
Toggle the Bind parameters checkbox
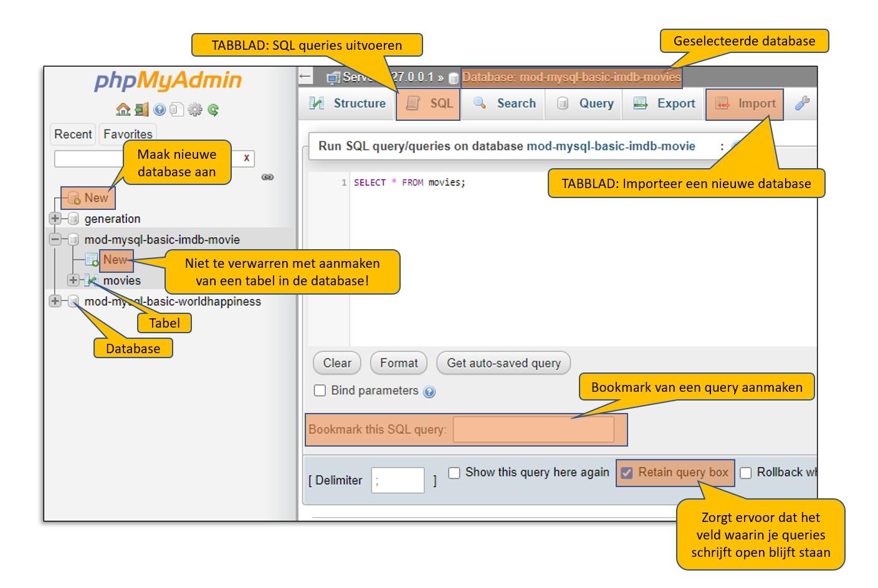320,391
